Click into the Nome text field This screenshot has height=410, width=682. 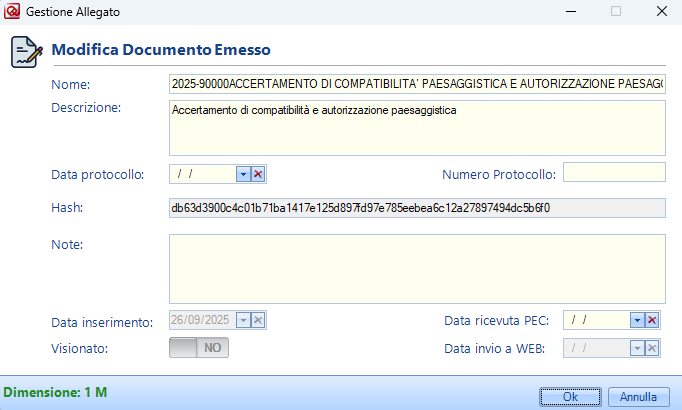417,84
